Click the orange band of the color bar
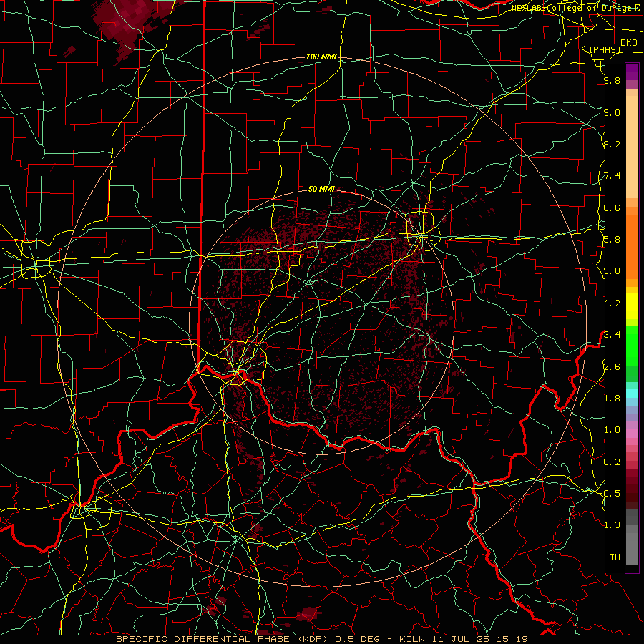Screen dimensions: 644x644 (x=632, y=248)
